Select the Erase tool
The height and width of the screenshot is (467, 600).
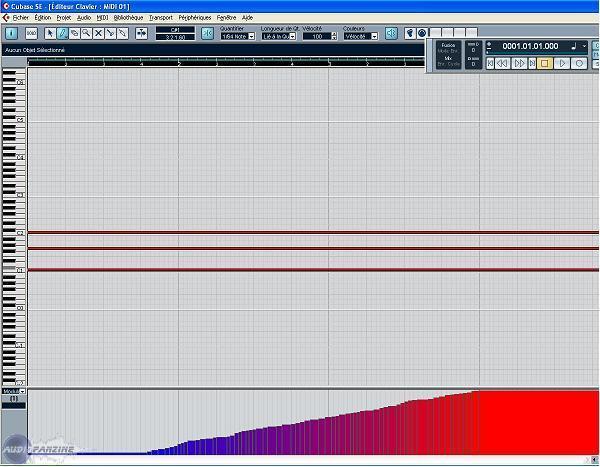[74, 34]
